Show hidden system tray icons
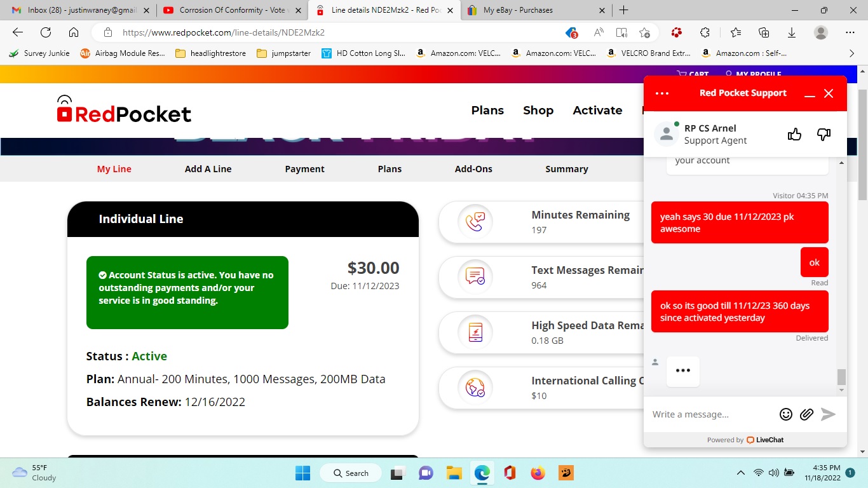Screen dimensions: 868x488 pyautogui.click(x=740, y=473)
